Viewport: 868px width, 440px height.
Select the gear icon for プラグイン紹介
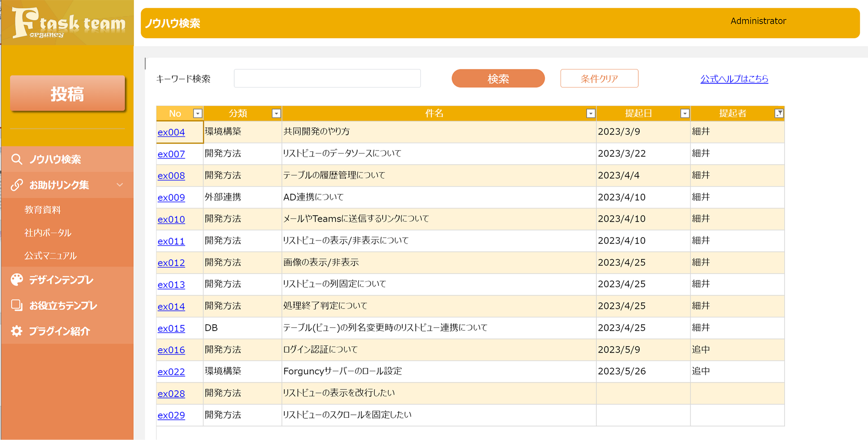pyautogui.click(x=17, y=331)
